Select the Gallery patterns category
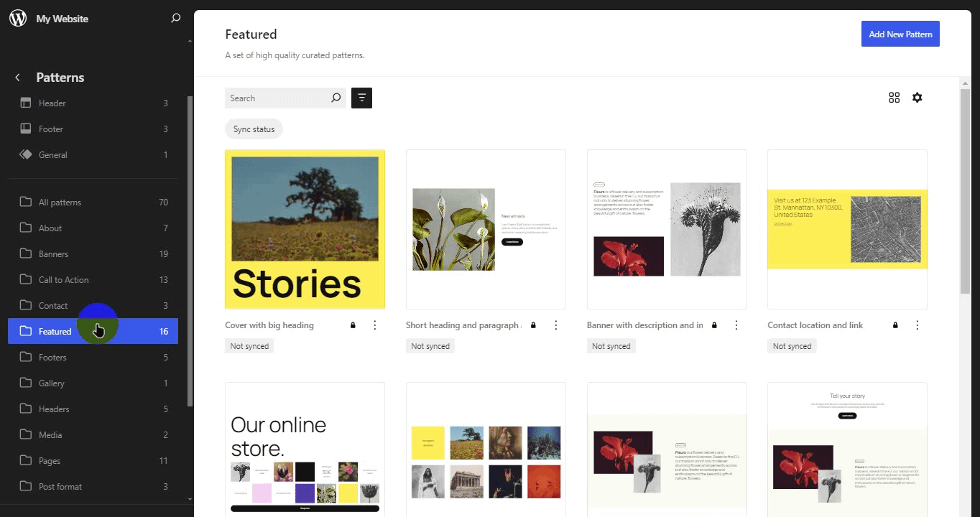The image size is (980, 517). click(x=93, y=383)
